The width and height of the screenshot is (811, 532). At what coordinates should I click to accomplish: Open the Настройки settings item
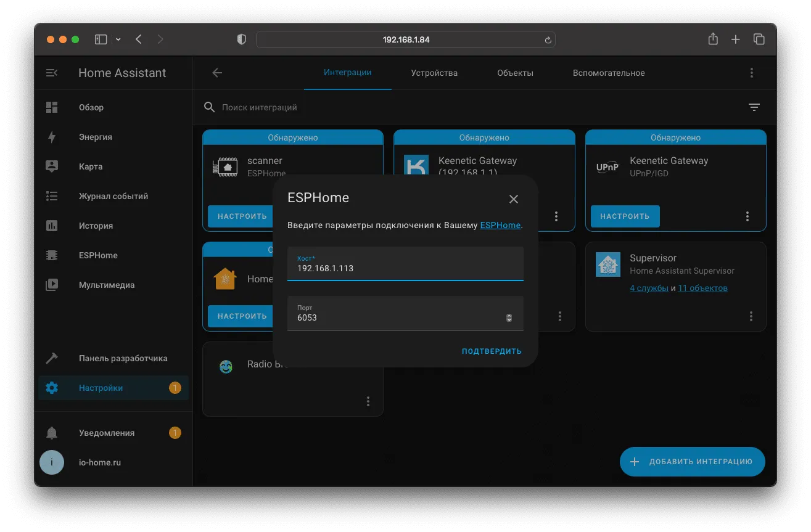tap(113, 388)
